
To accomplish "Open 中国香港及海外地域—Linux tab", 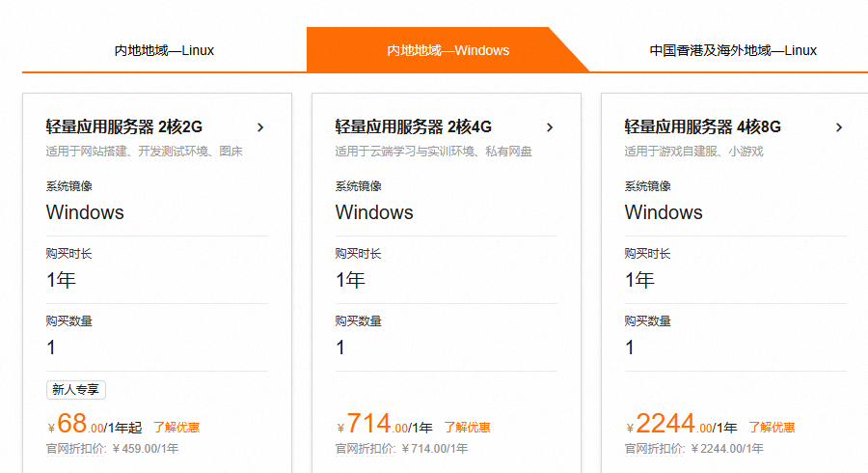I will (x=732, y=50).
